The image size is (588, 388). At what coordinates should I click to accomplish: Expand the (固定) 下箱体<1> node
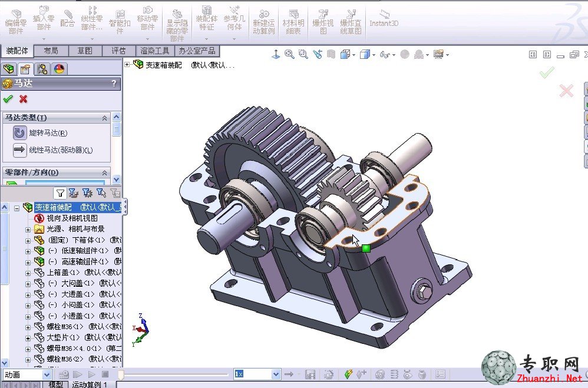[x=28, y=240]
